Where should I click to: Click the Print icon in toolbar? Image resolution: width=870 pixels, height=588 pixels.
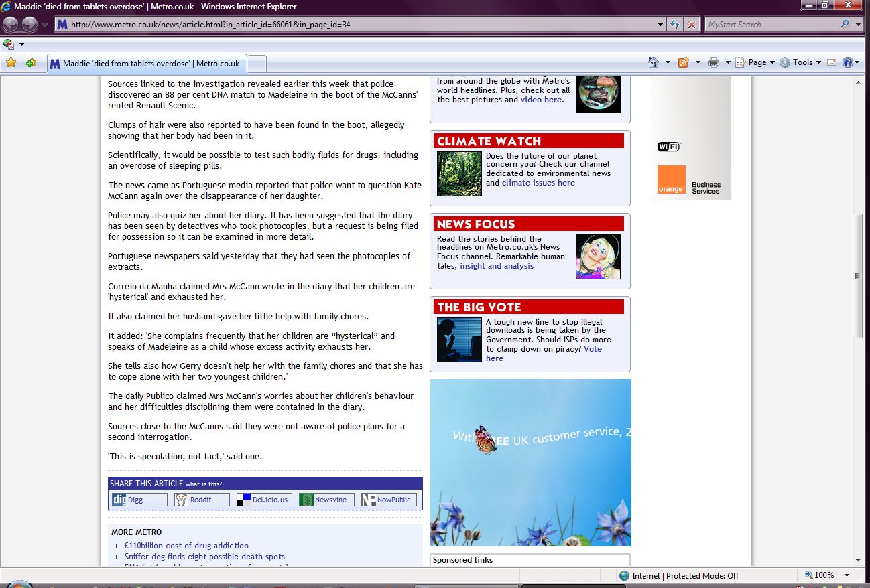pos(714,62)
